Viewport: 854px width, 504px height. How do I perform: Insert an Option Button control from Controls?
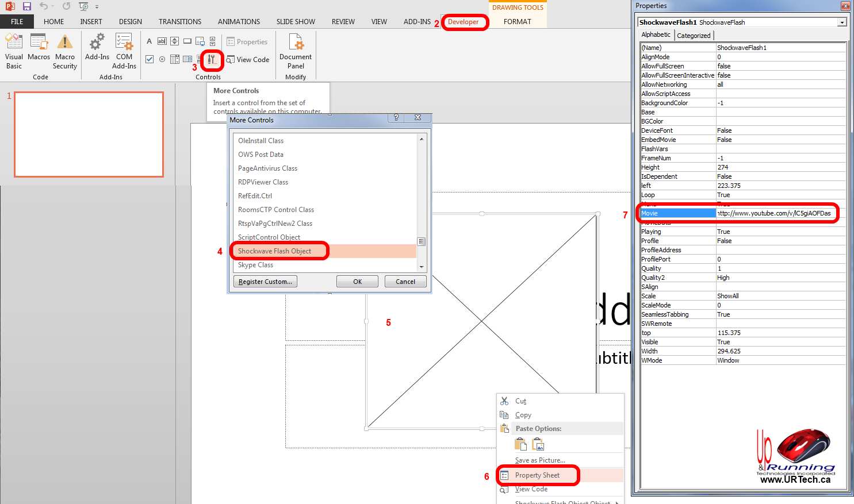(162, 59)
